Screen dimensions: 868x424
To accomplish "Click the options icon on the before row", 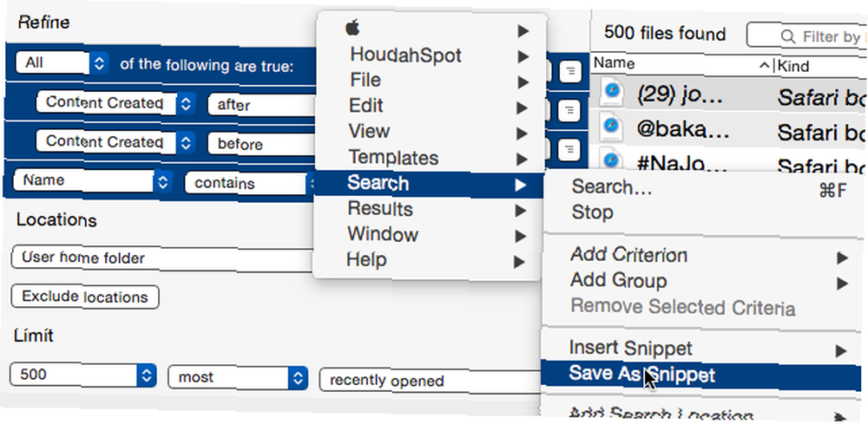I will tap(568, 150).
